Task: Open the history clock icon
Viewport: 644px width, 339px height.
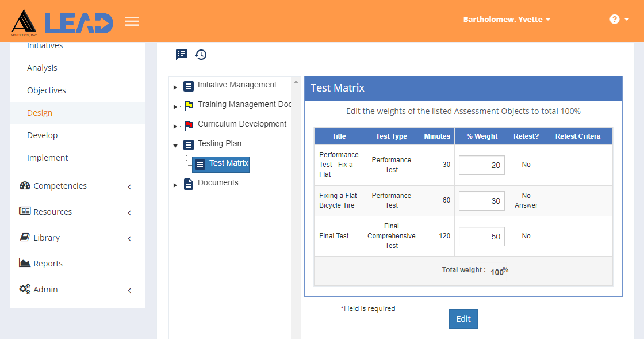Action: pyautogui.click(x=201, y=54)
